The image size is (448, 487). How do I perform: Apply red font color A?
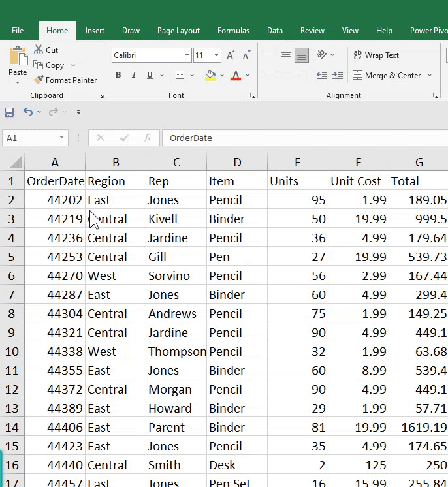[x=236, y=75]
